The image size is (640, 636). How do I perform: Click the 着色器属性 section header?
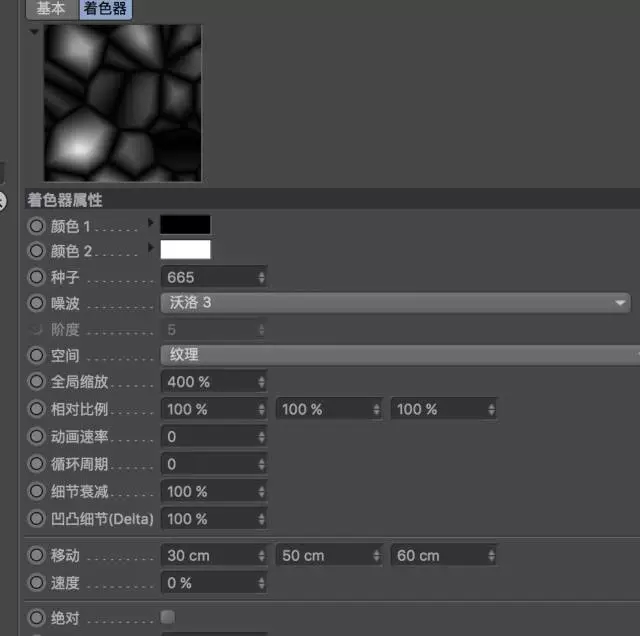tap(332, 200)
